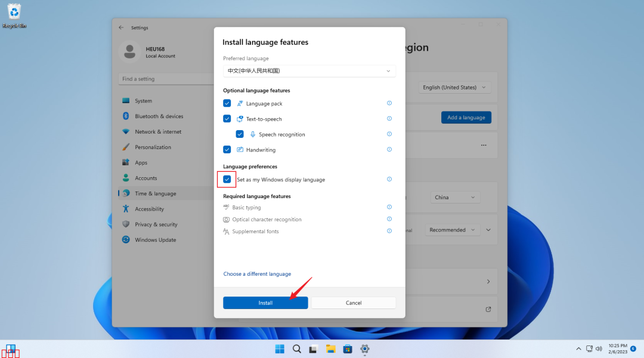Open more options ellipsis in Settings
Image resolution: width=644 pixels, height=358 pixels.
click(484, 145)
